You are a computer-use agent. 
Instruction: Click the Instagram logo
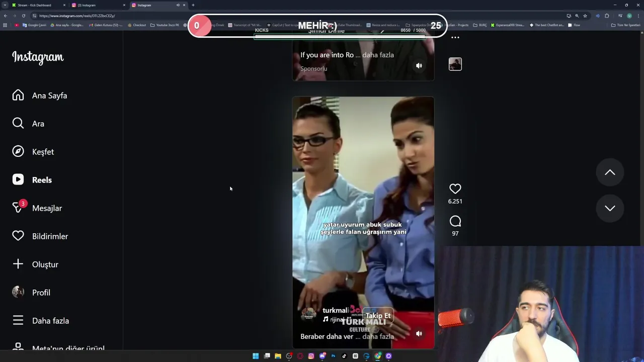pos(38,57)
